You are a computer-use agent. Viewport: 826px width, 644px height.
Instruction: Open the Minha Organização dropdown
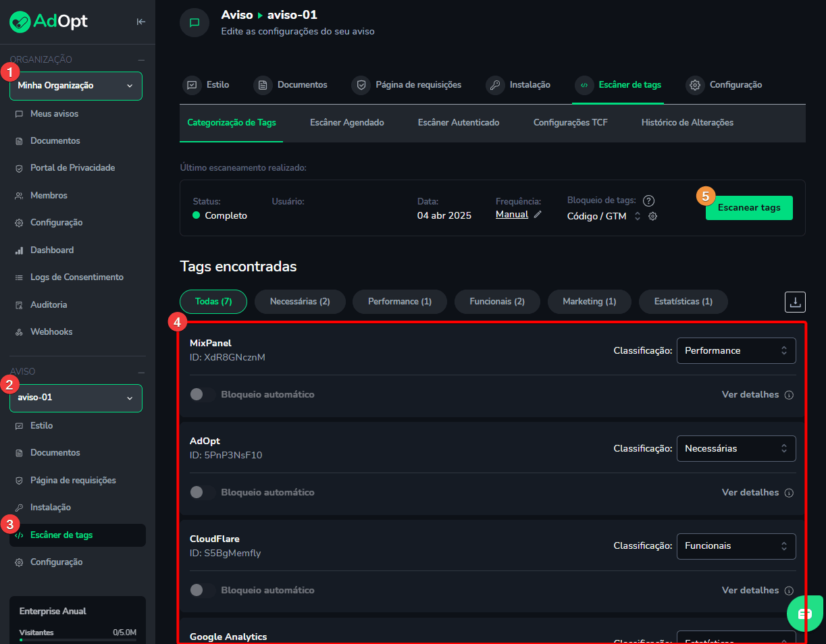click(x=76, y=86)
